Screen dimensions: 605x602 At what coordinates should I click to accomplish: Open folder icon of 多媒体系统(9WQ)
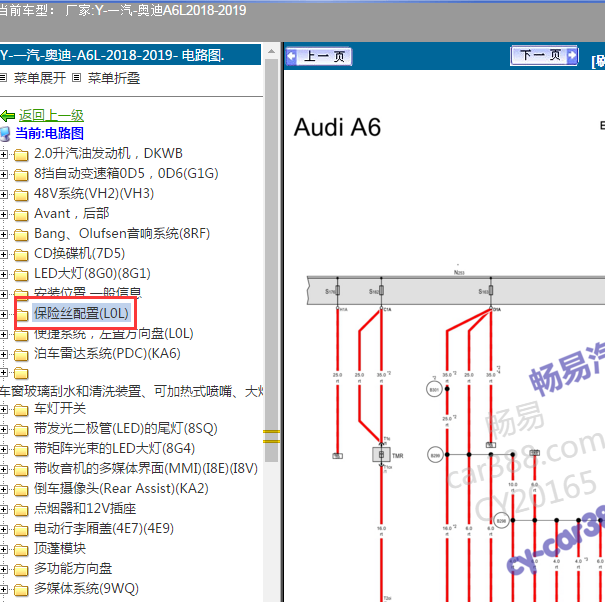tap(21, 590)
